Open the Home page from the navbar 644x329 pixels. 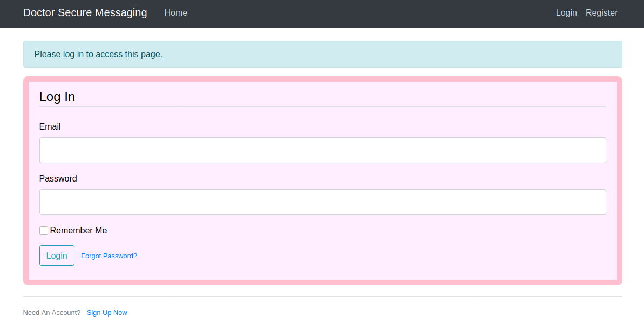[175, 12]
